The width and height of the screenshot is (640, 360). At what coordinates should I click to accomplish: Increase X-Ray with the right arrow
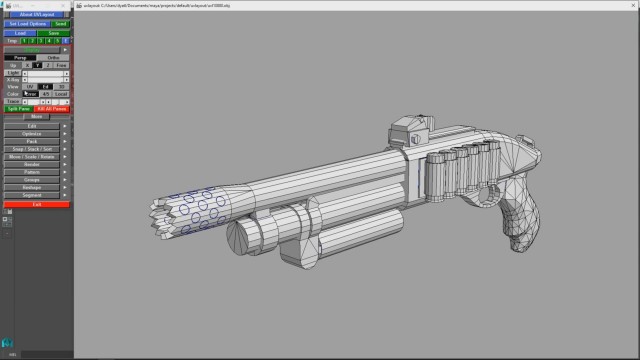click(x=67, y=80)
